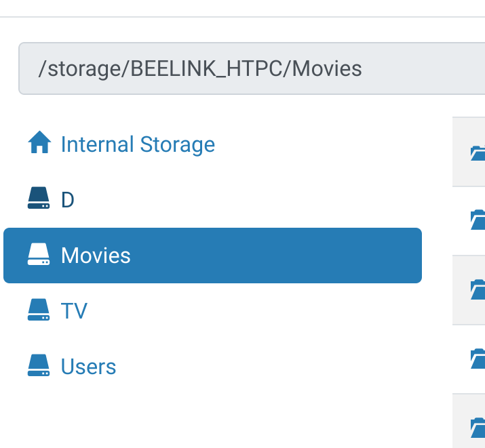Select the highlighted Movies entry
This screenshot has width=485, height=448.
click(x=96, y=256)
